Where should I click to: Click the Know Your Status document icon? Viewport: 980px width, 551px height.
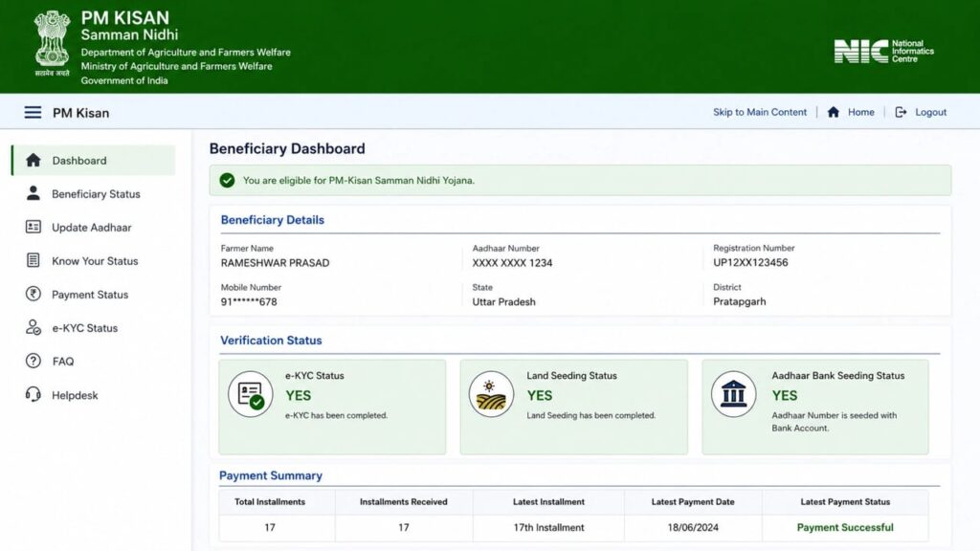tap(33, 260)
